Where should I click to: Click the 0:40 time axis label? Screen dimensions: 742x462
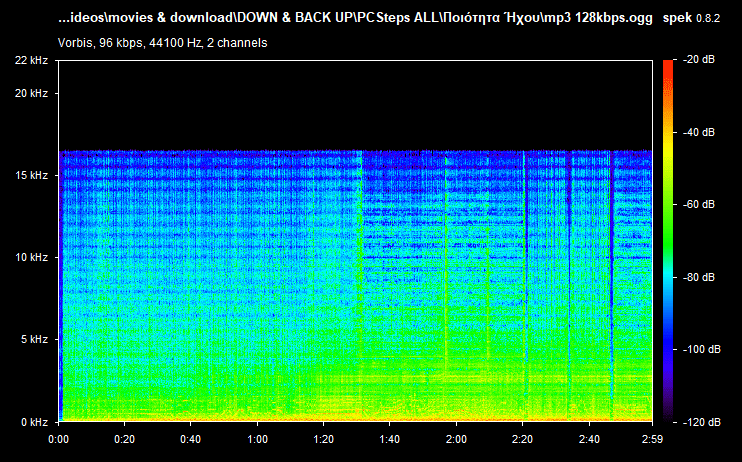[191, 439]
